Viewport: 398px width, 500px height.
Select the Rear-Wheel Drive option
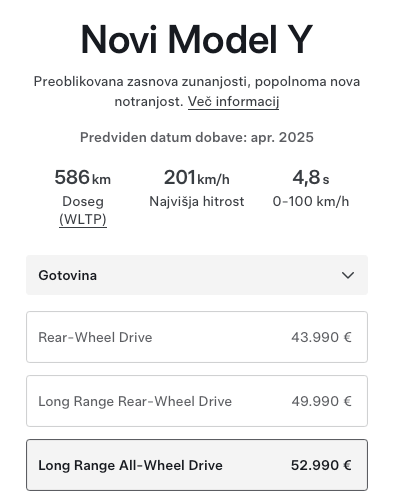click(x=197, y=337)
